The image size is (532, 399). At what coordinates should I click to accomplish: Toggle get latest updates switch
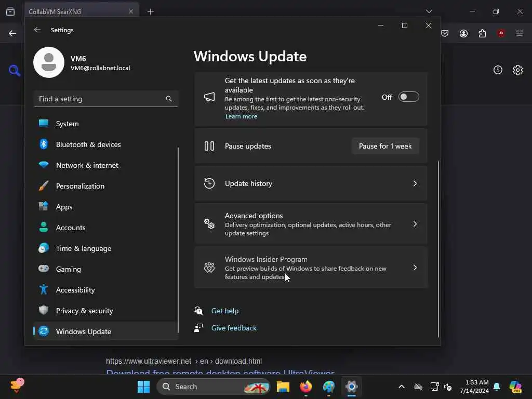click(x=408, y=97)
